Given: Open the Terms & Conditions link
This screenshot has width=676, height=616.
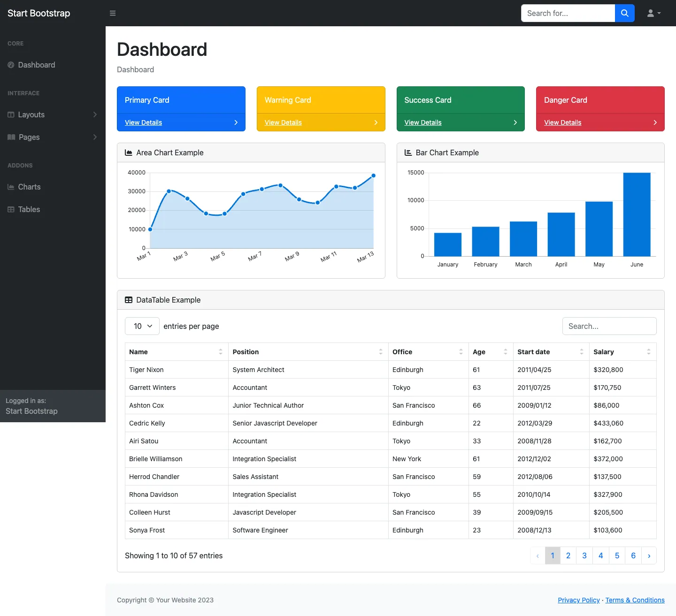Looking at the screenshot, I should pos(635,600).
